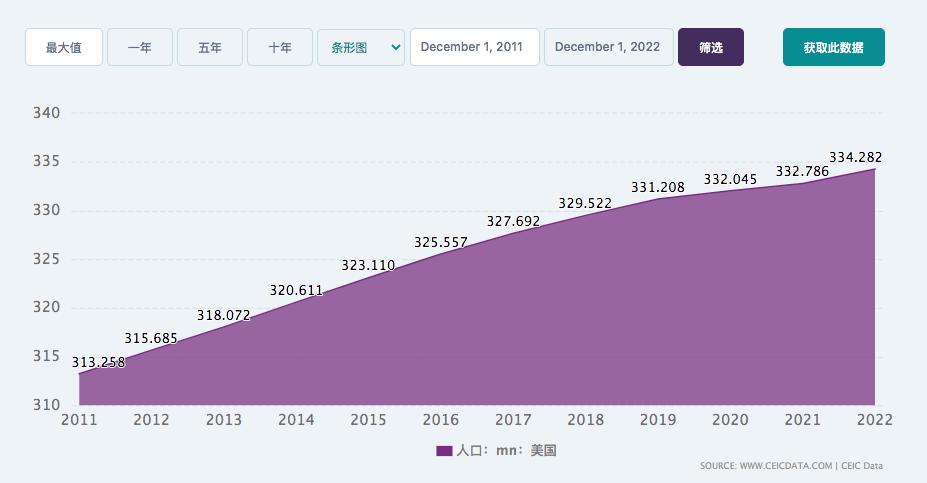
Task: Click the 2011 x-axis label
Action: [79, 420]
